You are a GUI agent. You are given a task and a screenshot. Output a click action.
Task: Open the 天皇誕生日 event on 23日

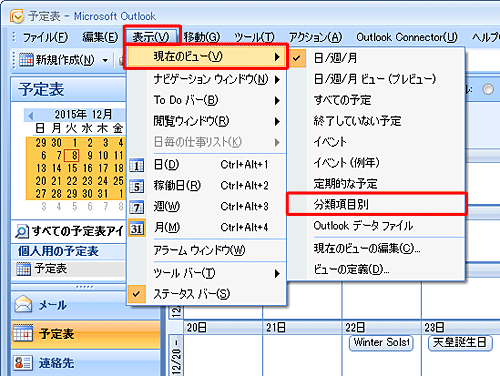coord(460,343)
